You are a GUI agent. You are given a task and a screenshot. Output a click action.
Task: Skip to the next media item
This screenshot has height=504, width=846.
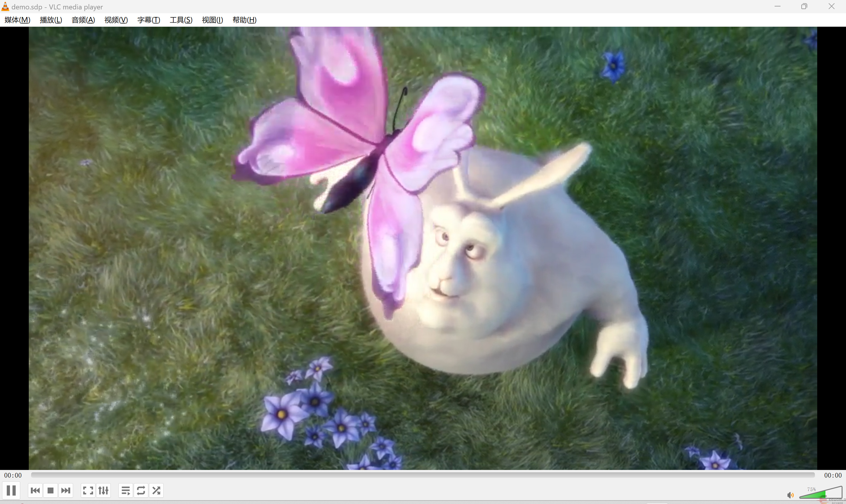coord(66,490)
